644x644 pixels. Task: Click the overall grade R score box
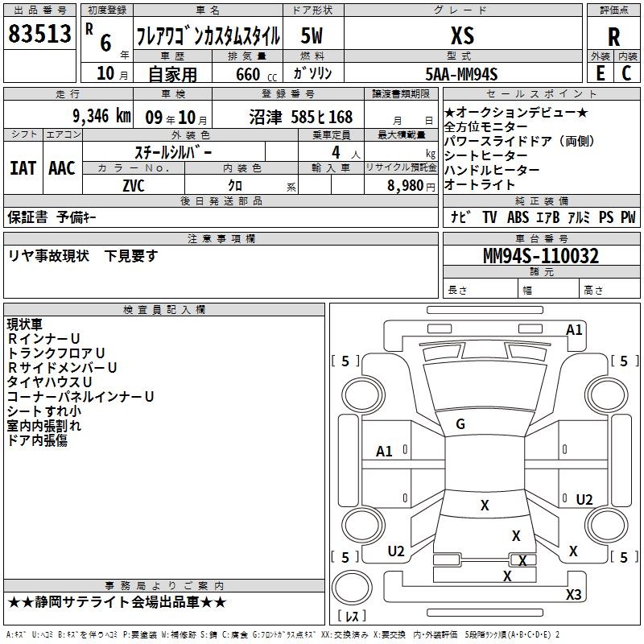click(613, 37)
